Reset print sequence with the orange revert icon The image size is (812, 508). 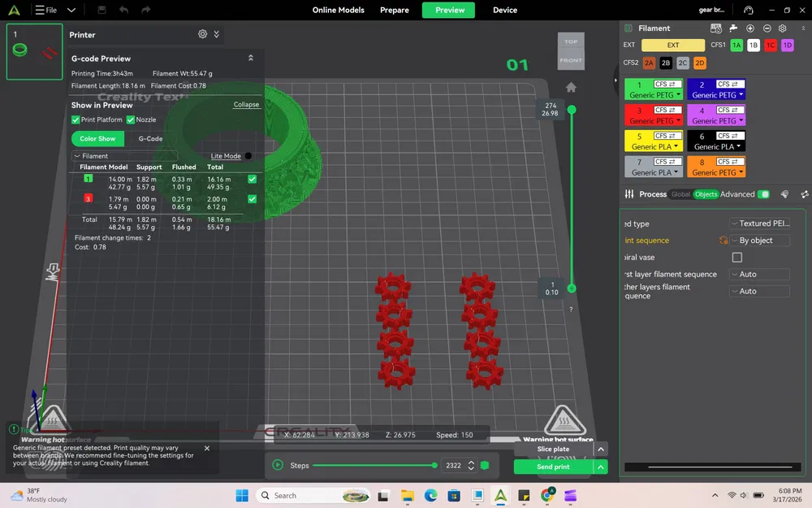tap(723, 241)
